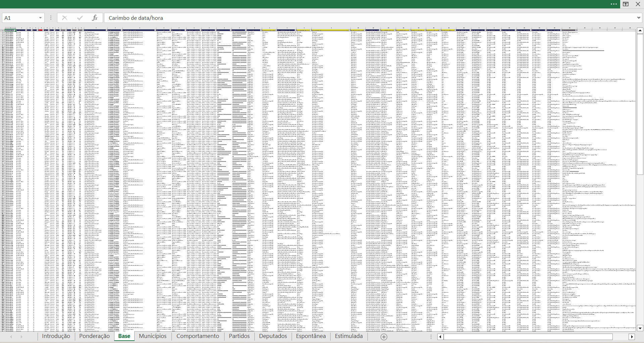Switch to the Partidos sheet tab
The width and height of the screenshot is (644, 343).
(239, 336)
